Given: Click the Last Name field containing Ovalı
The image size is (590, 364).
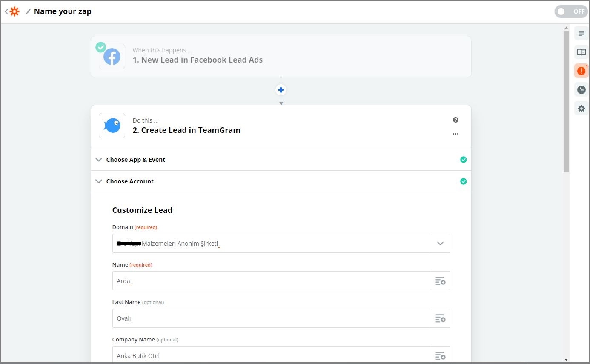Looking at the screenshot, I should [x=272, y=318].
